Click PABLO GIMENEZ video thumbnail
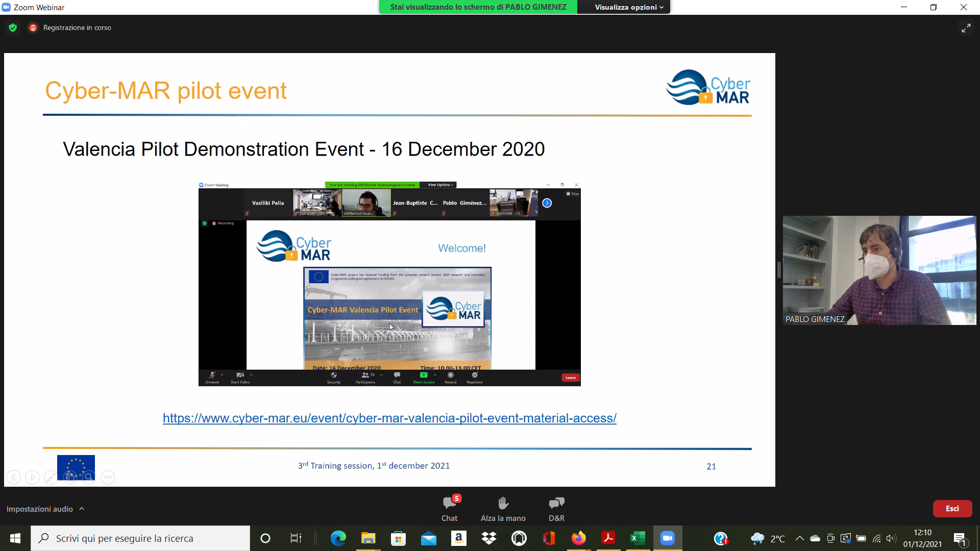This screenshot has width=980, height=551. tap(879, 270)
